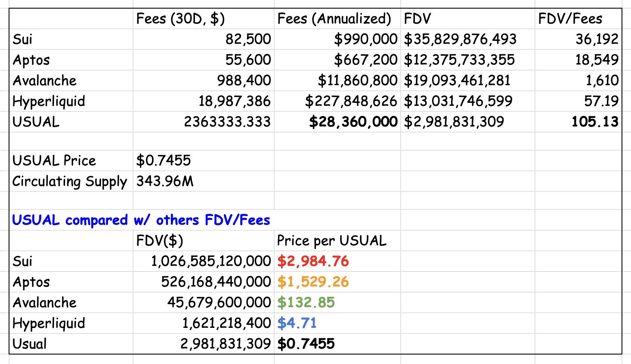Click the Aptos FDV cell $12,375,733,355
Image resolution: width=631 pixels, height=364 pixels.
coord(459,60)
